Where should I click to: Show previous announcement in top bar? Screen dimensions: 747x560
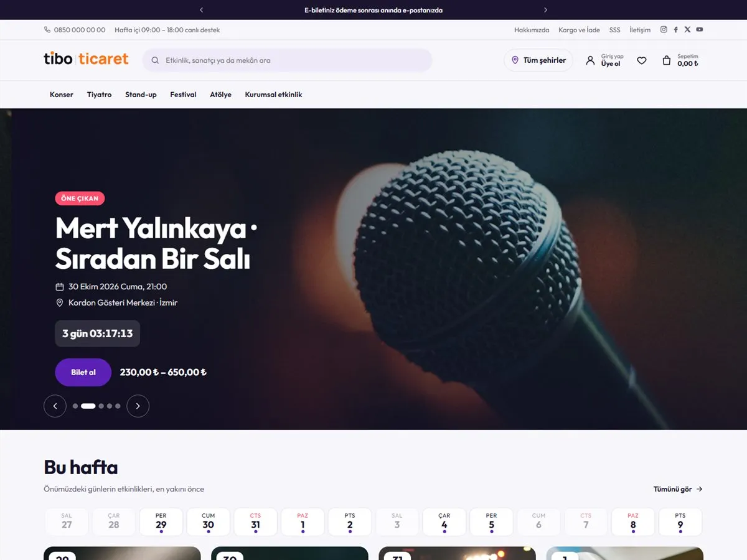pos(201,10)
